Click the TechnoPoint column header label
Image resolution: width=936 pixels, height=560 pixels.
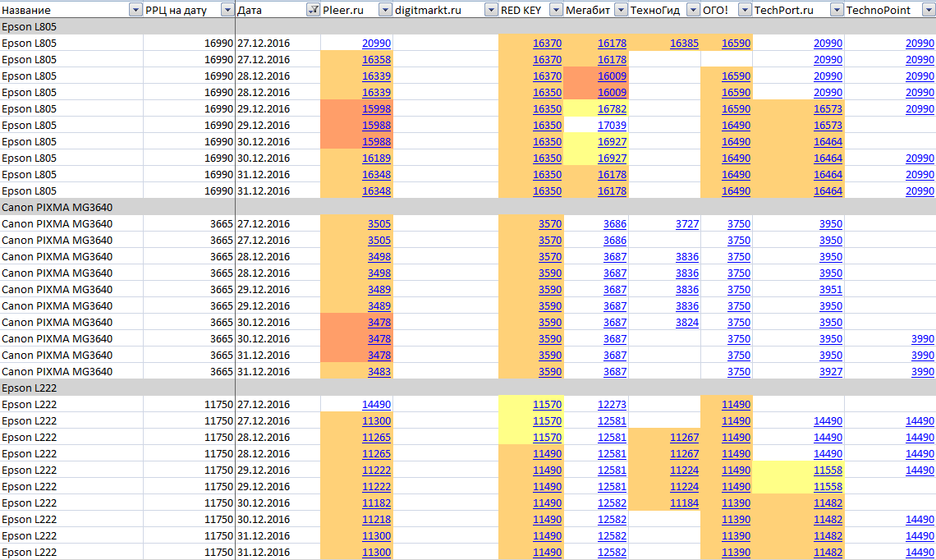tap(878, 10)
